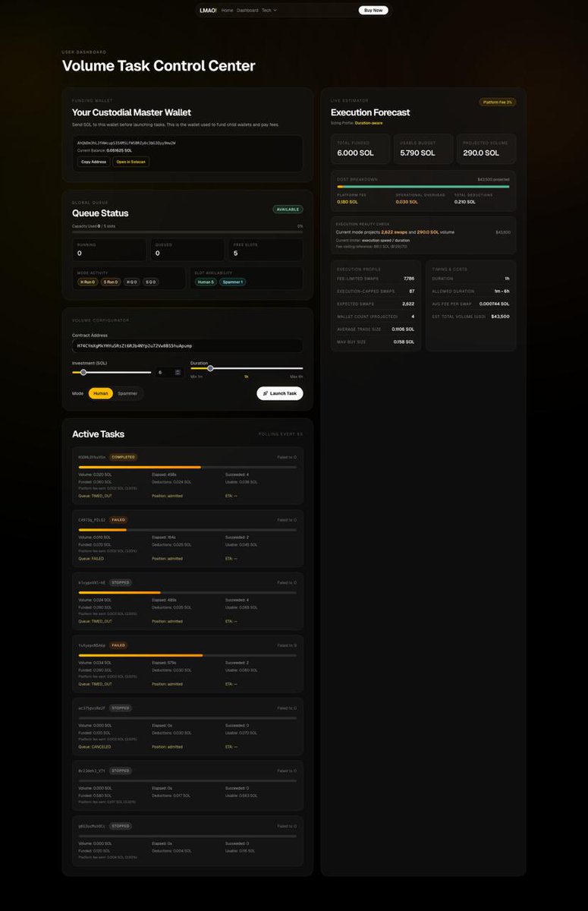The height and width of the screenshot is (911, 588).
Task: Click the 0.210 SOL total deductions value
Action: [465, 201]
